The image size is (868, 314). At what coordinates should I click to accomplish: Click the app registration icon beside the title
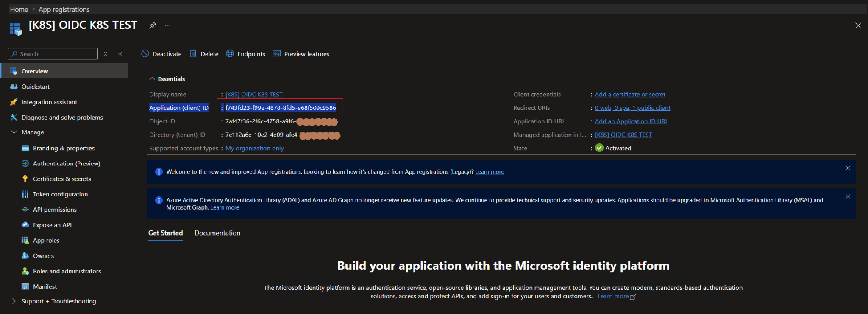(x=16, y=29)
